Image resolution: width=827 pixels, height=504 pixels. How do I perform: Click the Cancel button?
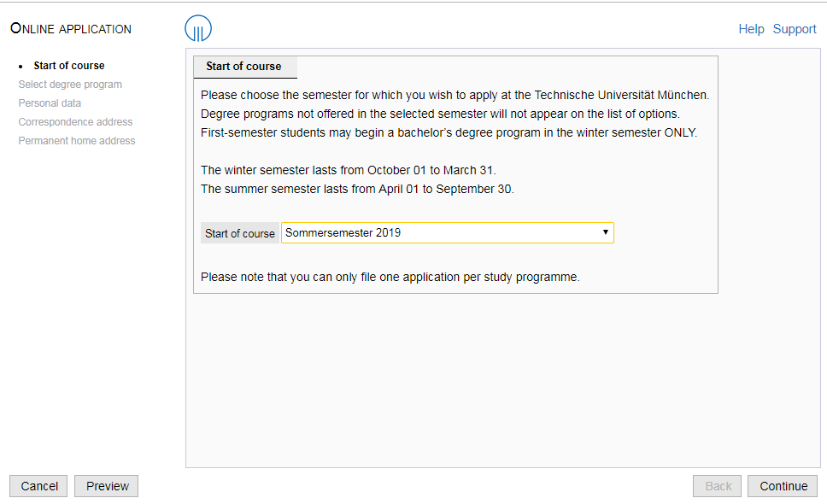(38, 486)
